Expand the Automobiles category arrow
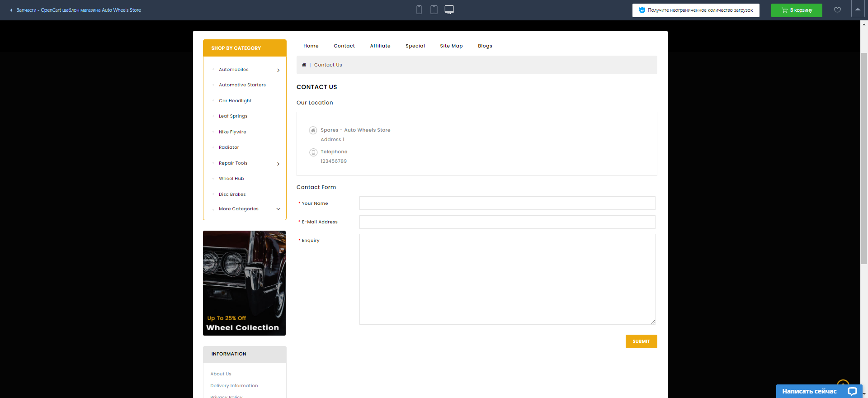This screenshot has width=868, height=398. (278, 70)
